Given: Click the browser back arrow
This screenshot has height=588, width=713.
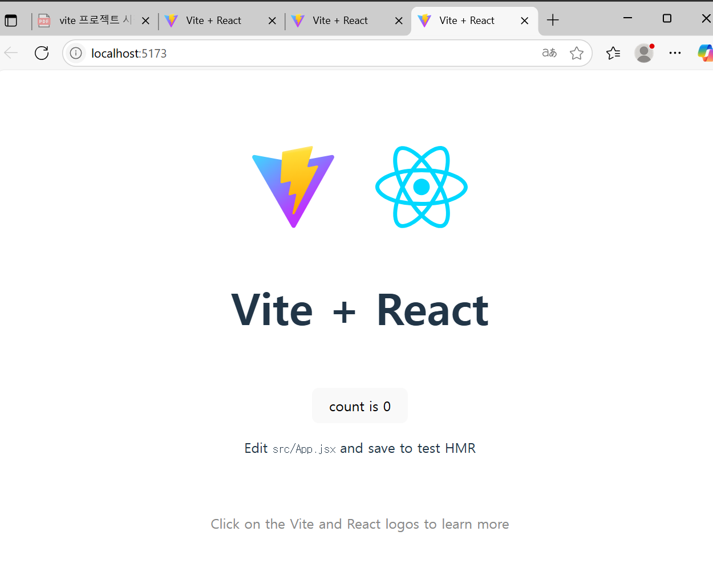Looking at the screenshot, I should tap(11, 53).
